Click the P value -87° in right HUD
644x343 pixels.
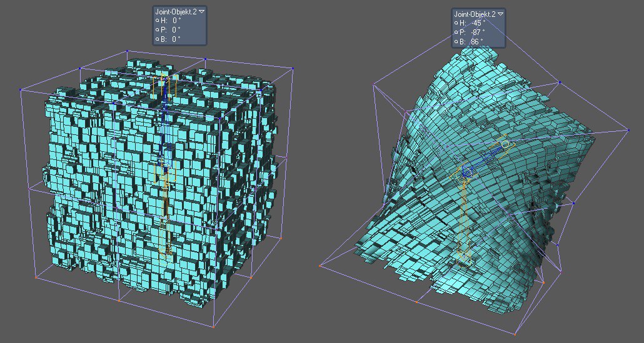(x=476, y=32)
